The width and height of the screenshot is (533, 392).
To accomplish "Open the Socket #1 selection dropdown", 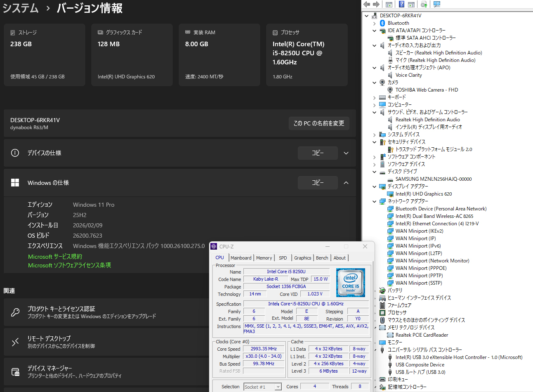I will tap(278, 387).
